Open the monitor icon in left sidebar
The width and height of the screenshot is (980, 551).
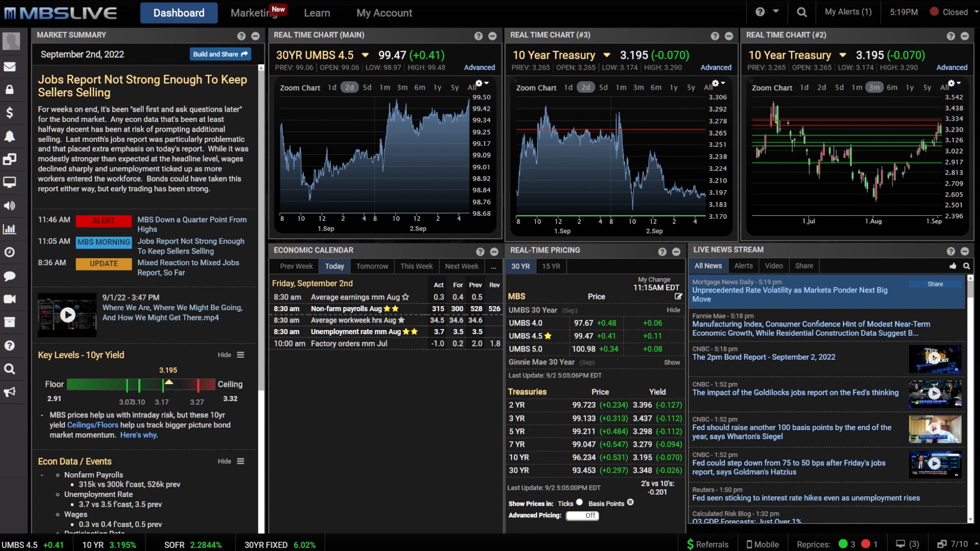(x=10, y=182)
